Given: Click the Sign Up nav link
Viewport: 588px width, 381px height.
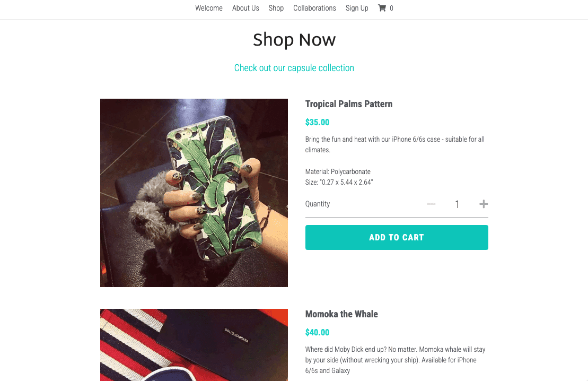Looking at the screenshot, I should 357,8.
